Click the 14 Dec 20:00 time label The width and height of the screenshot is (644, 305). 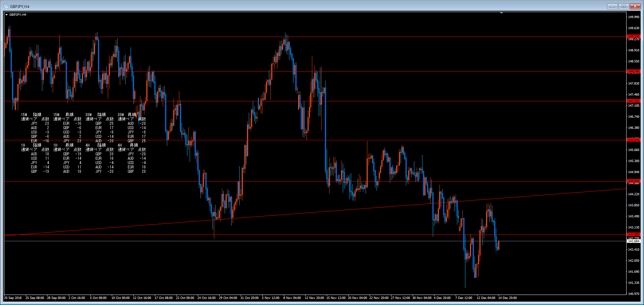507,298
